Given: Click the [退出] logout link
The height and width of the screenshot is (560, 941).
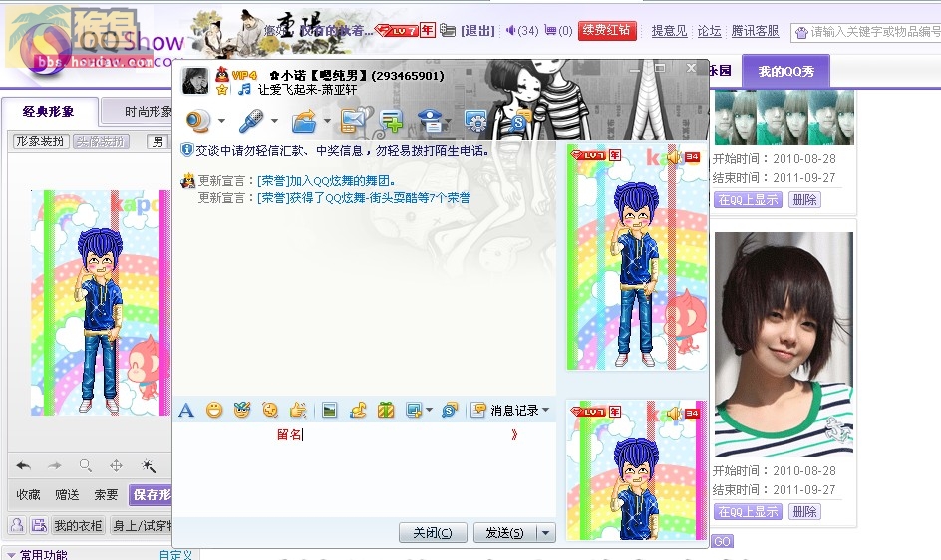Looking at the screenshot, I should coord(477,30).
